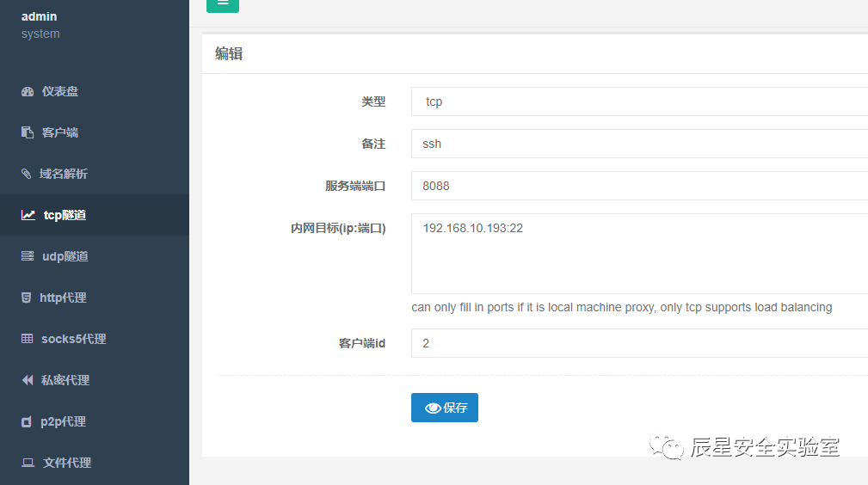This screenshot has width=868, height=485.
Task: Click the 编辑 panel heading
Action: (229, 53)
